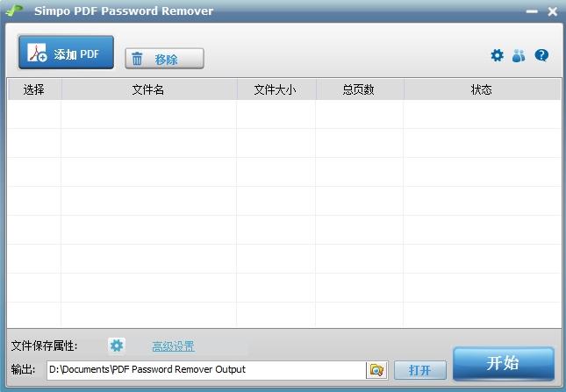Open the users/about people icon

click(x=519, y=55)
